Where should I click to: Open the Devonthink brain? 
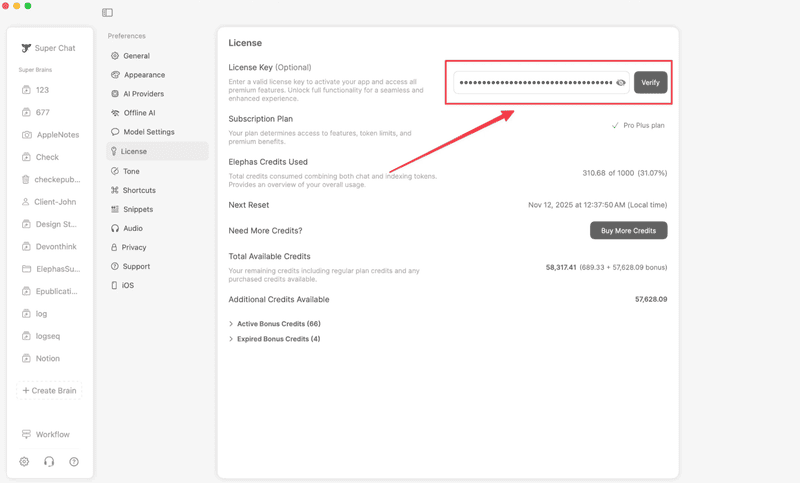(x=55, y=247)
